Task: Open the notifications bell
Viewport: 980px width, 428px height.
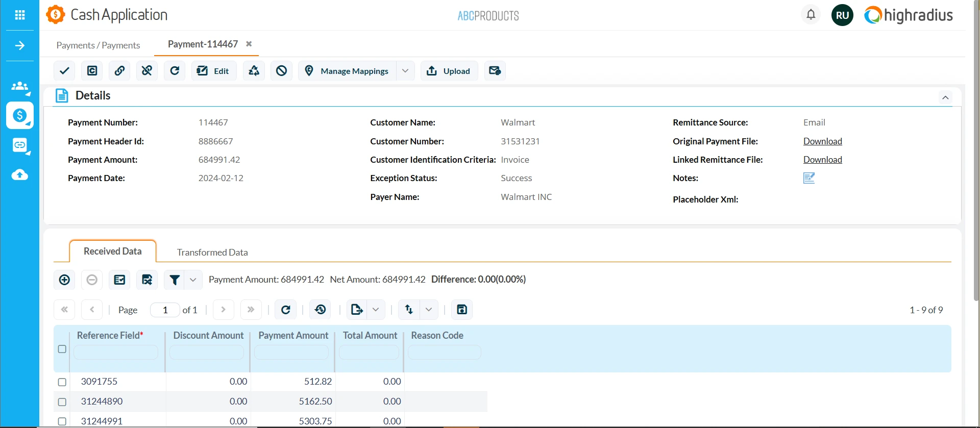Action: 811,15
